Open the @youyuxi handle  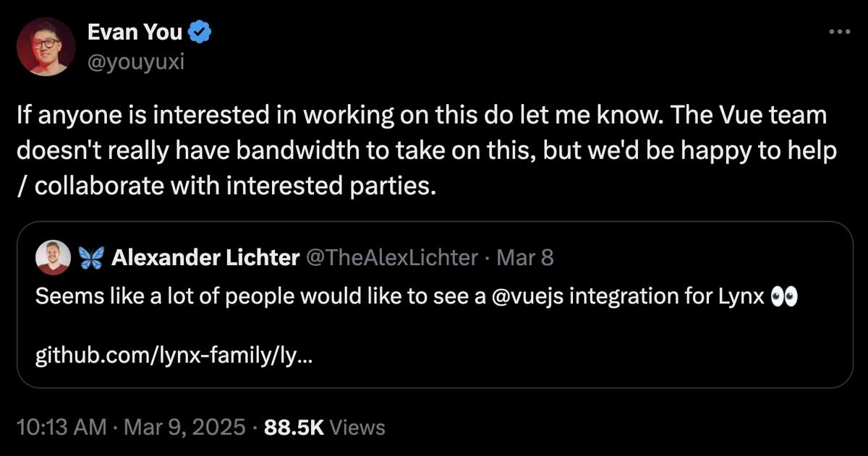coord(135,62)
